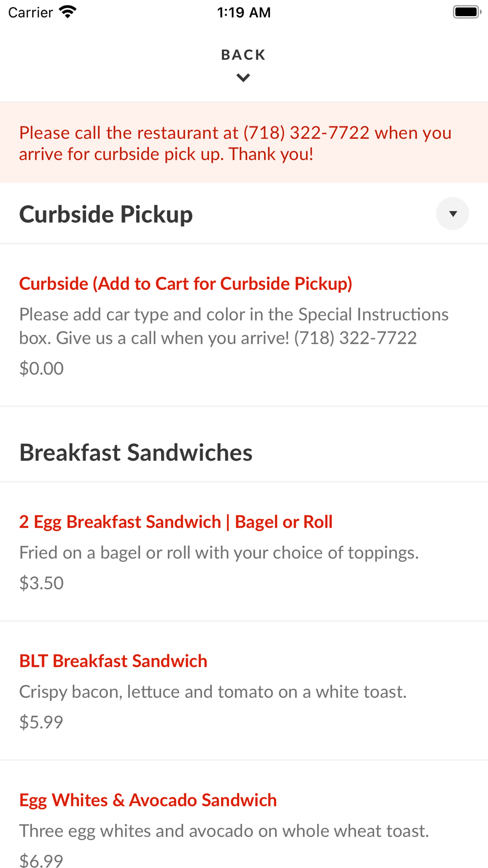Tap 'Three egg whites and avocado' description
Screen dimensions: 488x868
[x=224, y=831]
